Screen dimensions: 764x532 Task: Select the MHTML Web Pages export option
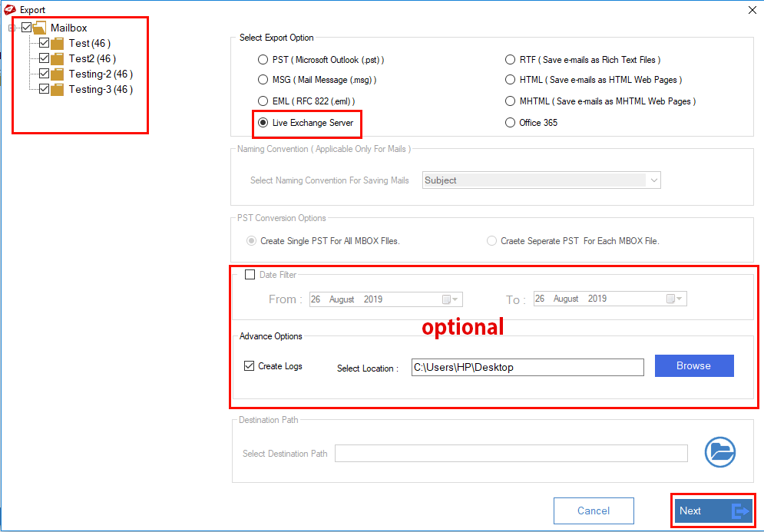coord(510,101)
